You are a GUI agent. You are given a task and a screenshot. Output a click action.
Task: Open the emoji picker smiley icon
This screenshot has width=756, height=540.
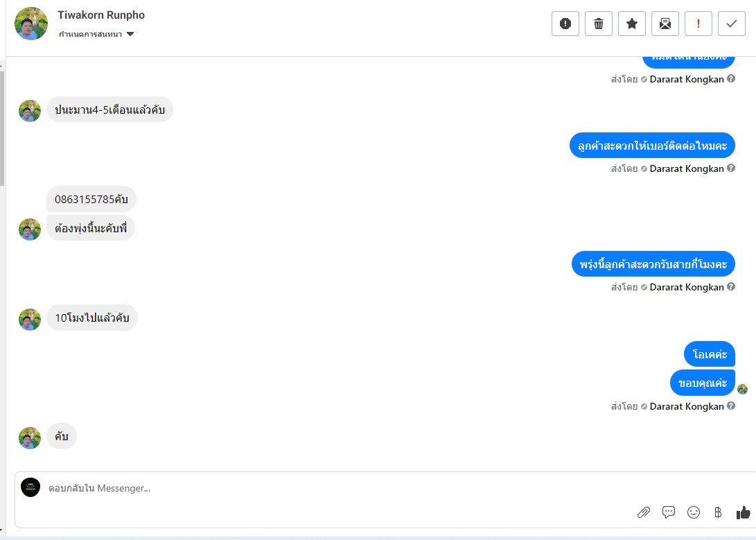pyautogui.click(x=694, y=512)
